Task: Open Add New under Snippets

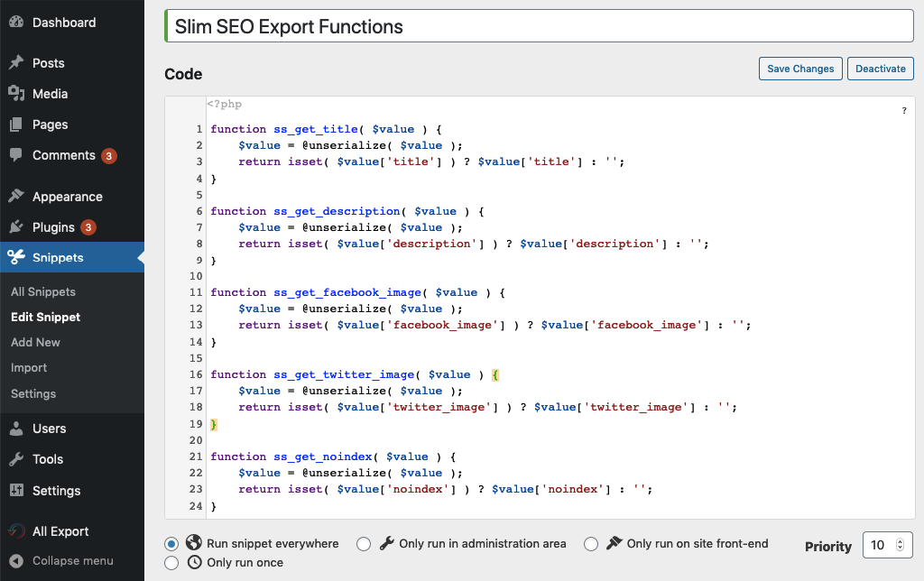Action: click(x=34, y=342)
